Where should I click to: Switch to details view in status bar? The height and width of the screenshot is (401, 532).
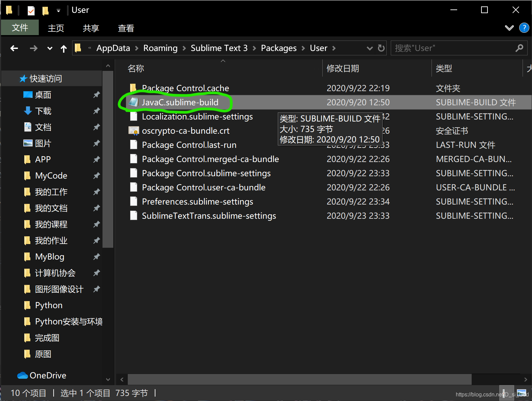click(506, 393)
